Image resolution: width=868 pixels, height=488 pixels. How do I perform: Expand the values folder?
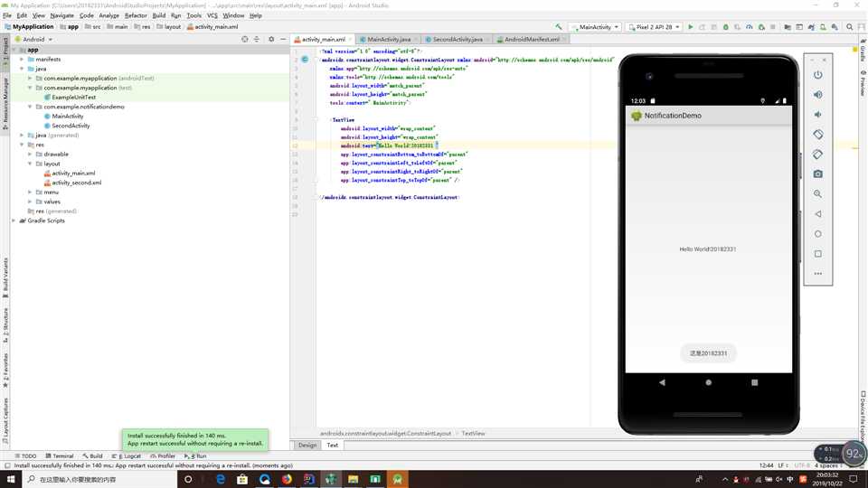point(30,202)
